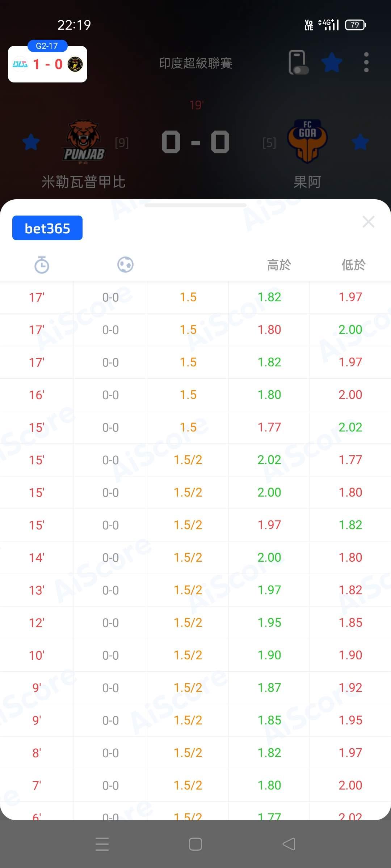Image resolution: width=391 pixels, height=868 pixels.
Task: Select the 12' row time cell
Action: coord(37,622)
